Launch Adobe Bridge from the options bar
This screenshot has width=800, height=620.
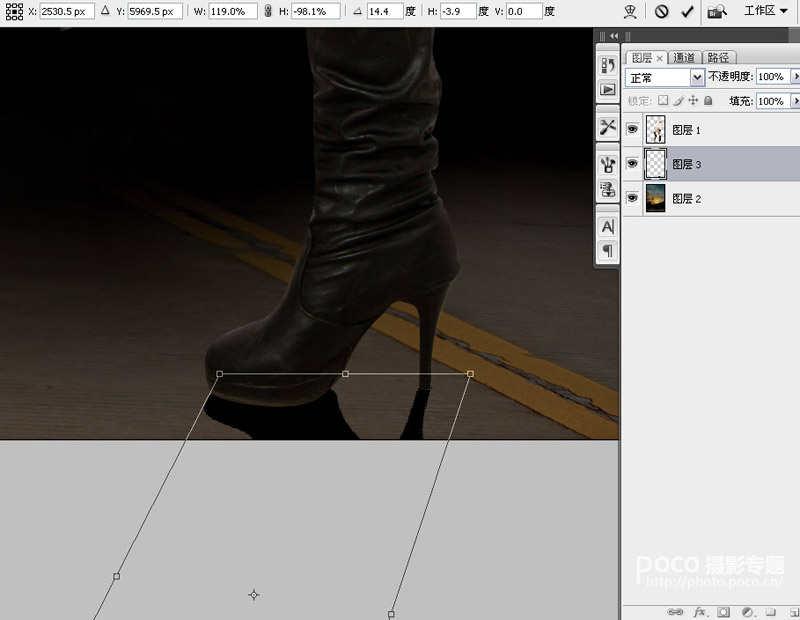pos(717,12)
